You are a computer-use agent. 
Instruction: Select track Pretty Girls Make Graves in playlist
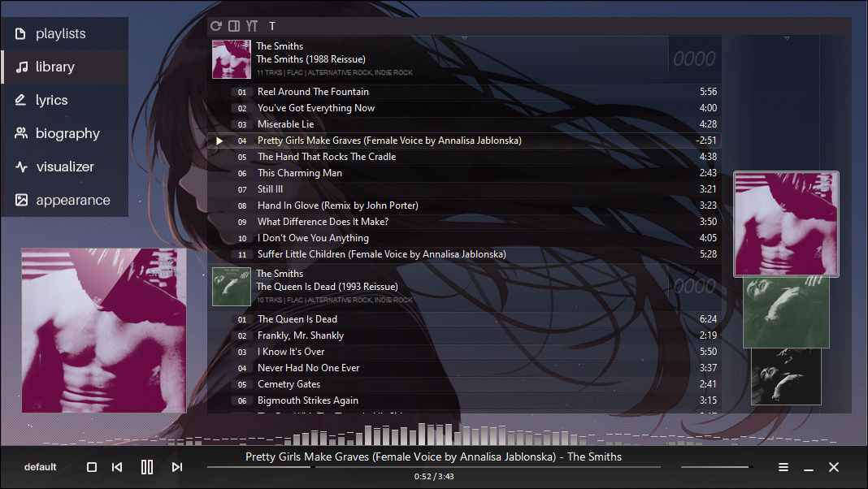[x=464, y=141]
